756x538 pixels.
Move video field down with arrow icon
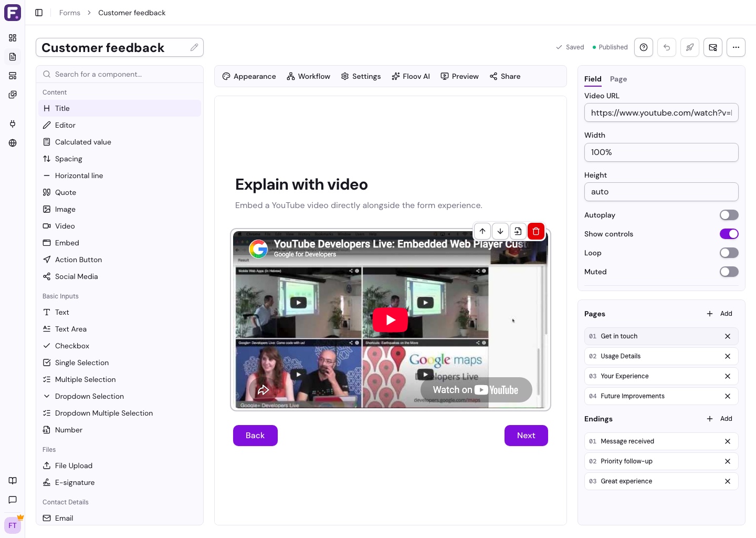click(x=500, y=231)
